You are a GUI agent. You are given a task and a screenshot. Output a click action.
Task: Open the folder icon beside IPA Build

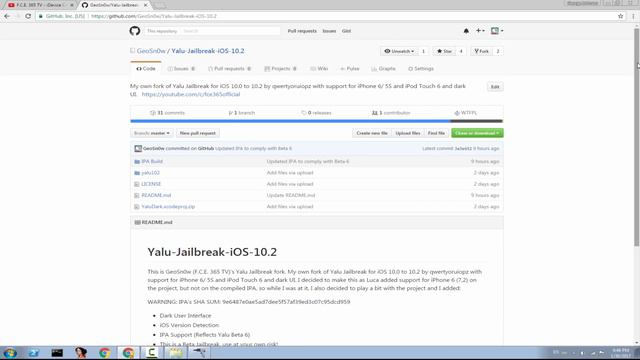137,162
